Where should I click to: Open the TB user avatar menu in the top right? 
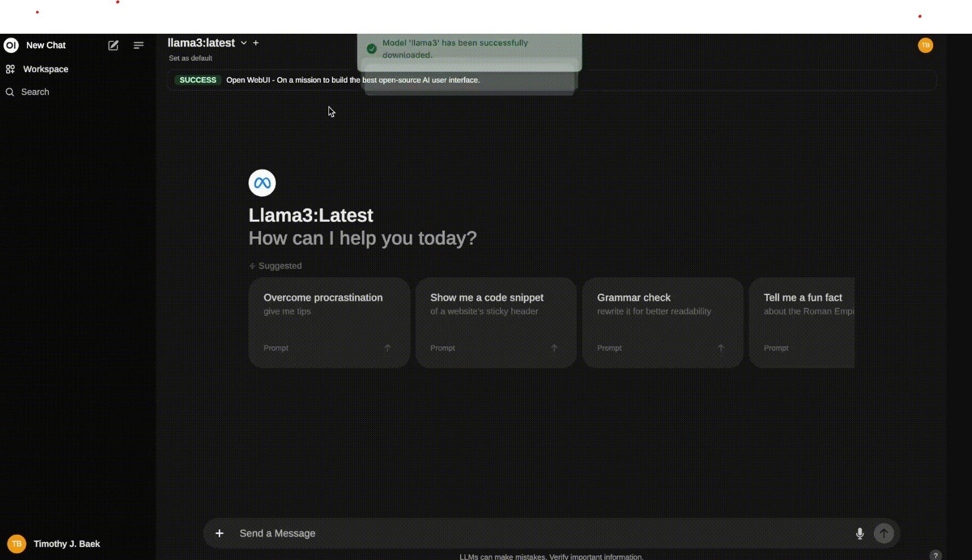(x=925, y=46)
